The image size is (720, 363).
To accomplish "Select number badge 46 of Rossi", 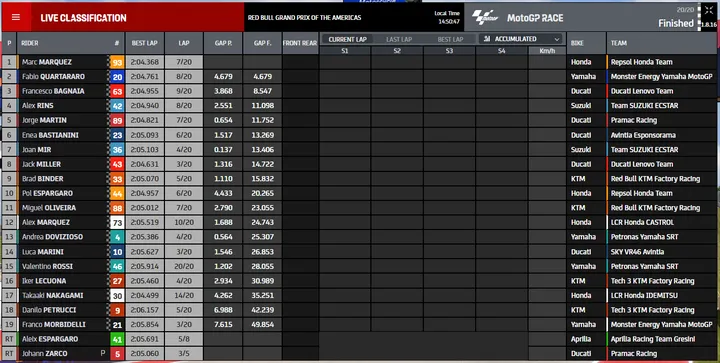I will coord(117,267).
